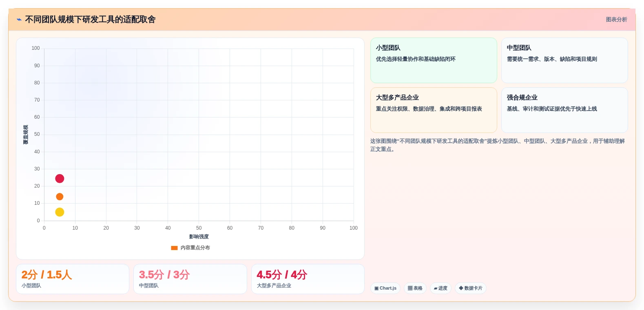
Task: Click the orange legend color box
Action: pos(174,248)
